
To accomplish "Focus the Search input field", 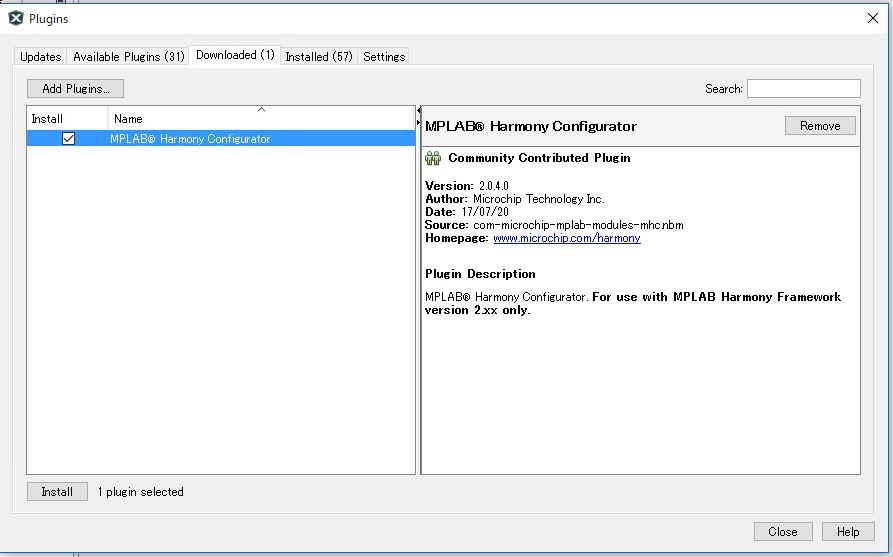I will (804, 88).
